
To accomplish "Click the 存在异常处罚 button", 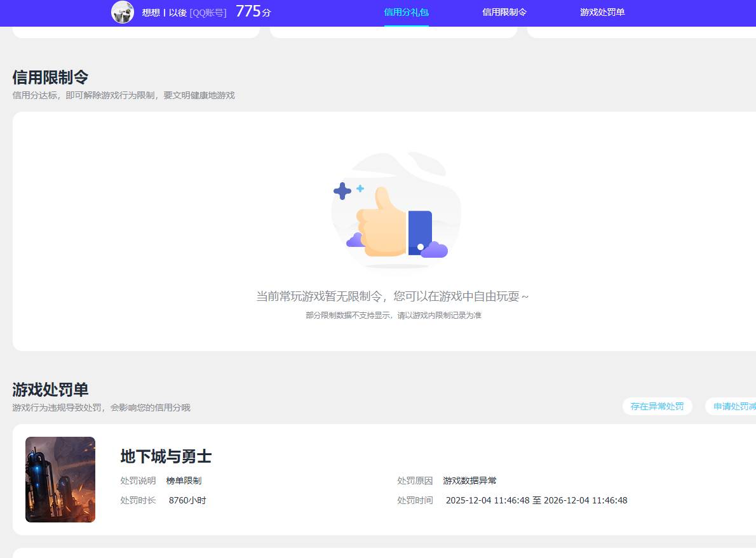I will point(657,406).
